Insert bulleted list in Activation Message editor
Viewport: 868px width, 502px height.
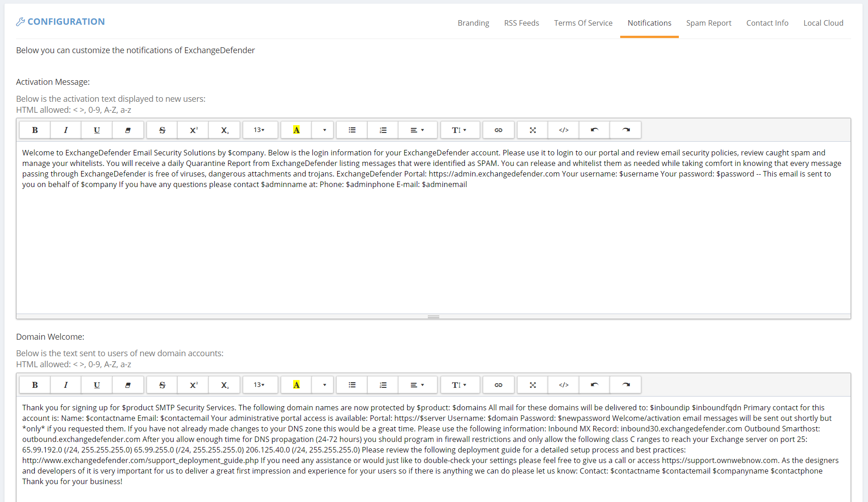pos(352,130)
